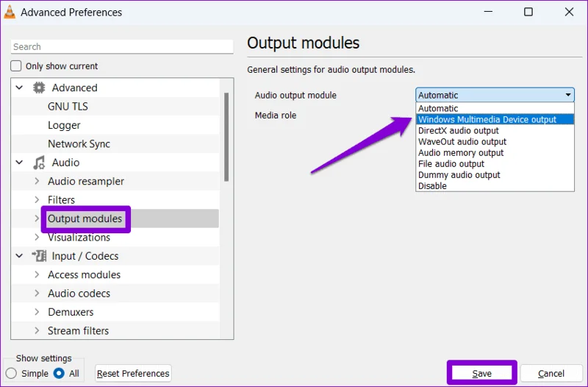Click the VLC cone icon in title bar

tap(10, 12)
